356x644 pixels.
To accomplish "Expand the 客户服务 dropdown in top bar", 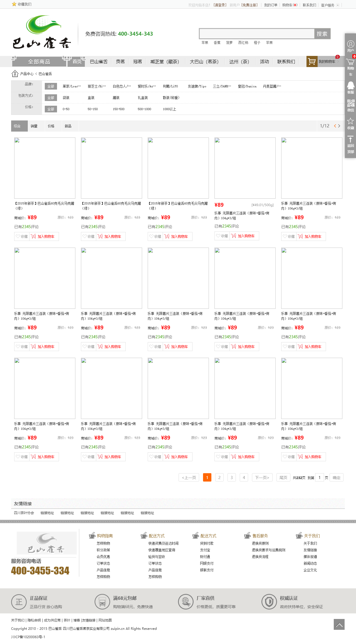I will point(338,5).
